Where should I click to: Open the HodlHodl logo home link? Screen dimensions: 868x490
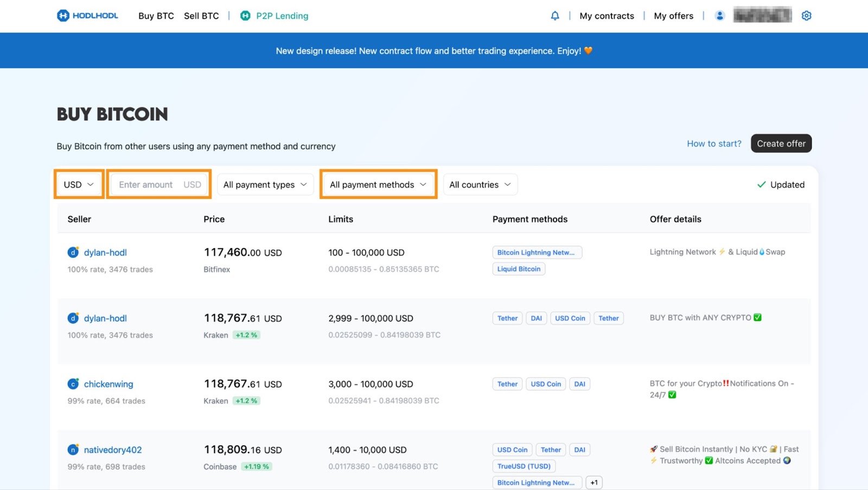coord(87,16)
